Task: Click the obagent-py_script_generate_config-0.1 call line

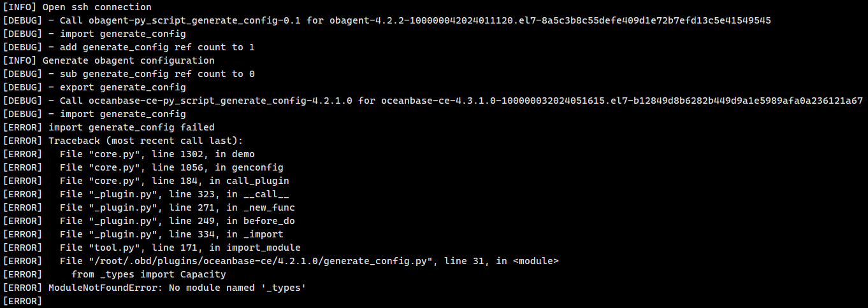Action: pyautogui.click(x=387, y=20)
